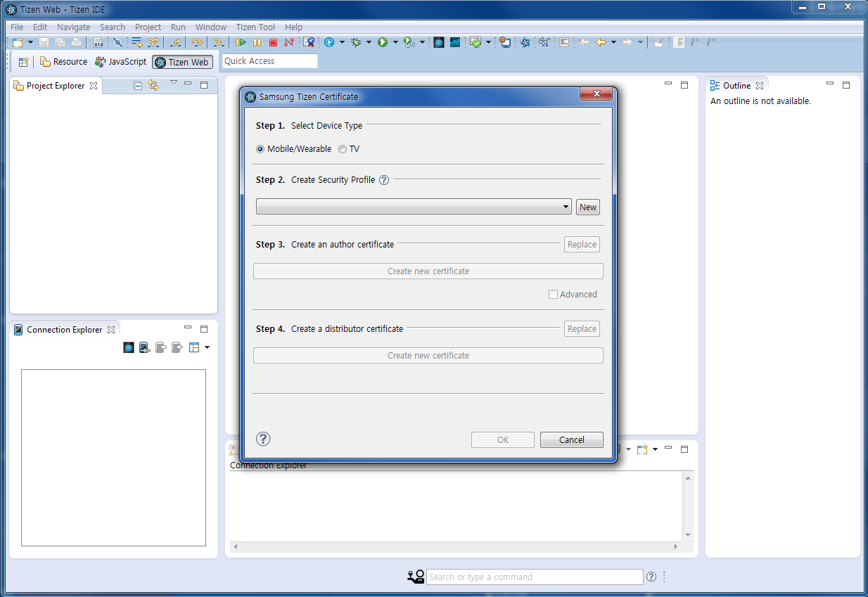Select the Mobile/Wearable device type

[261, 149]
